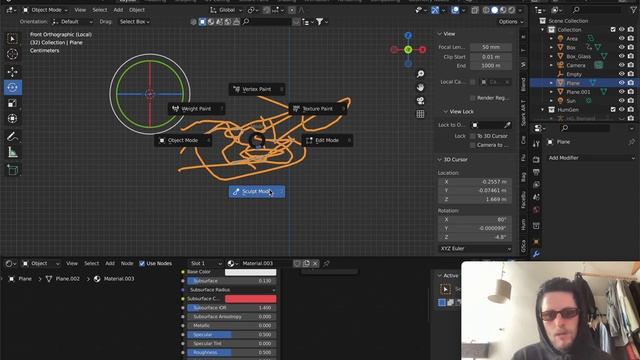Switch to rendered viewport shading

point(511,10)
